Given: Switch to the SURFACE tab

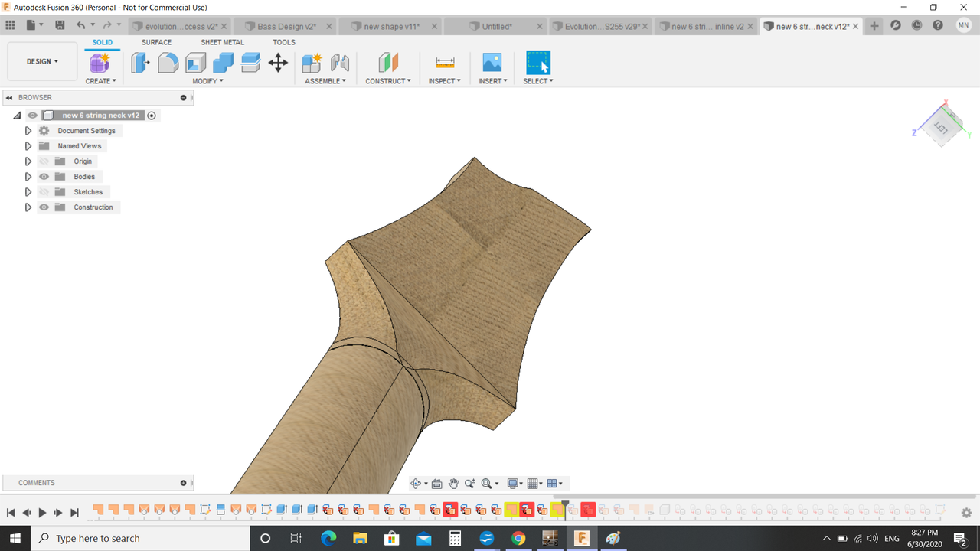Looking at the screenshot, I should 156,42.
